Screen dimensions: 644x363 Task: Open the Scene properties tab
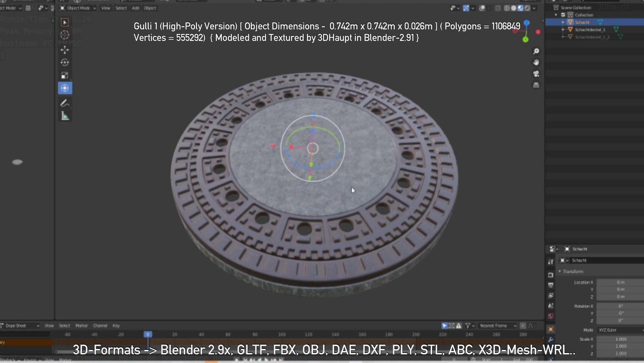pos(551,306)
